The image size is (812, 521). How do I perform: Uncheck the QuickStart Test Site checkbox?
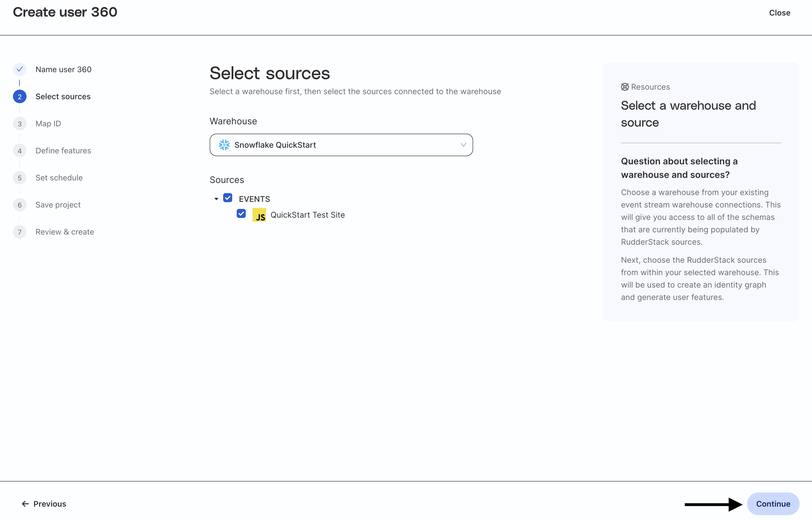(x=241, y=214)
